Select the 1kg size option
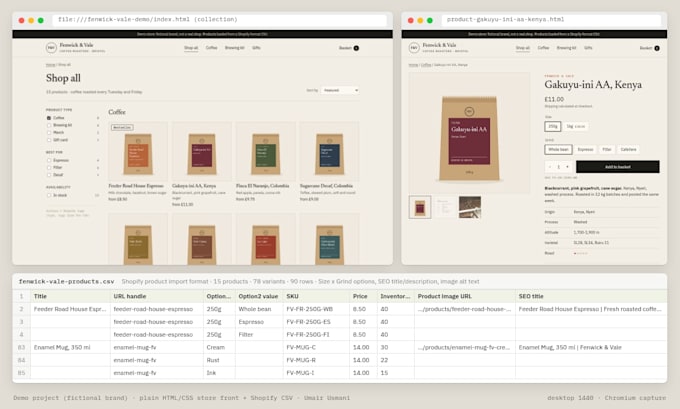 [x=576, y=126]
